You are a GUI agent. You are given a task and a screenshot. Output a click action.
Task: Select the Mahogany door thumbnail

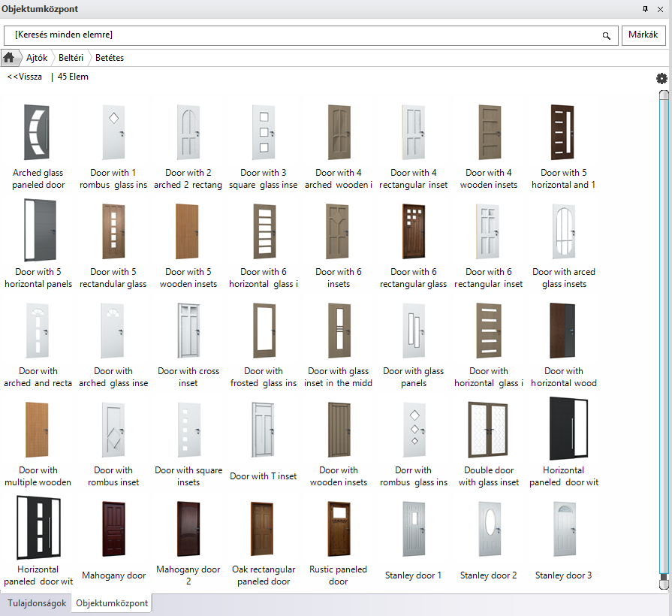point(113,529)
